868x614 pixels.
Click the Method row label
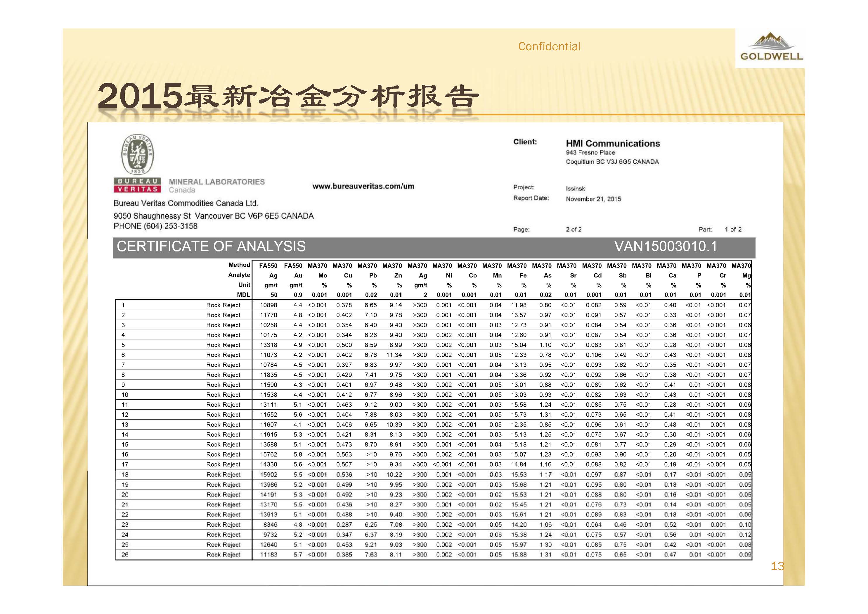(x=239, y=265)
